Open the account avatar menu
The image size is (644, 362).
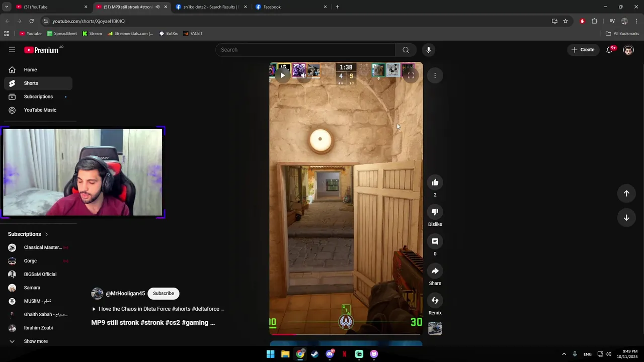(628, 50)
